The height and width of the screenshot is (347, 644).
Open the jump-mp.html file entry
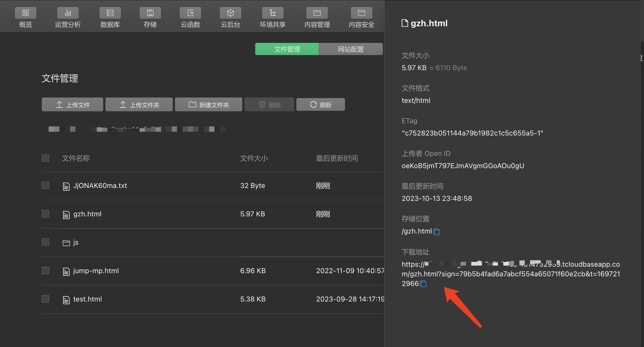tap(96, 271)
